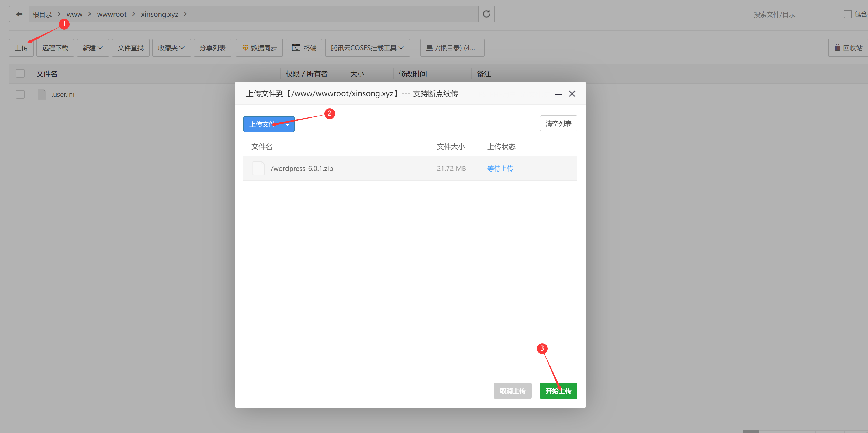Minimize the upload dialog
The height and width of the screenshot is (433, 868).
tap(558, 94)
